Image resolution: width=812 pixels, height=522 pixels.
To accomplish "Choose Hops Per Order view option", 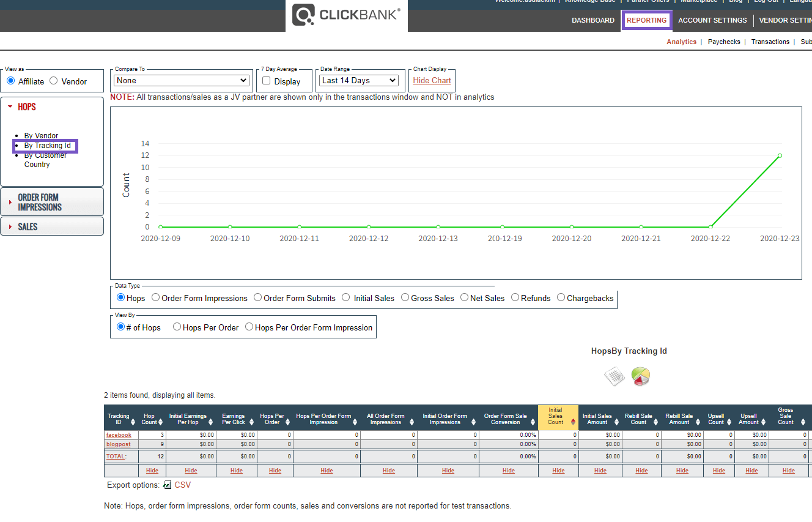I will tap(177, 327).
